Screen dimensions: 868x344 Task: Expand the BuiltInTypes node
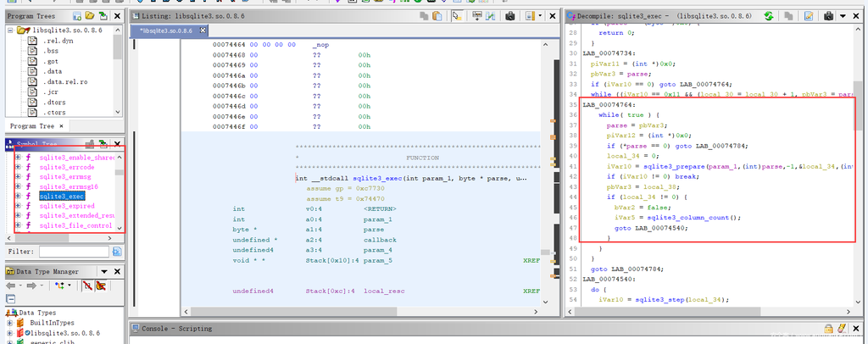[x=8, y=323]
